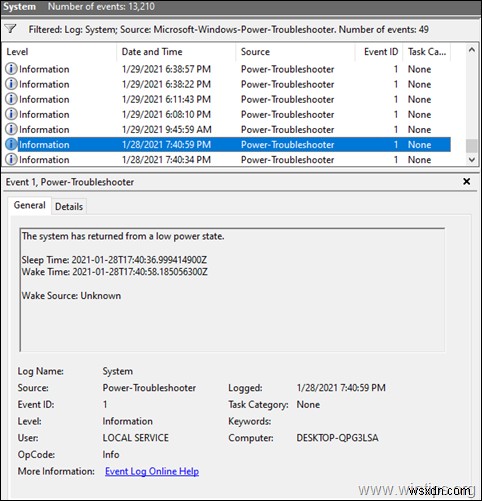Select the General tab
Image resolution: width=482 pixels, height=501 pixels.
30,205
